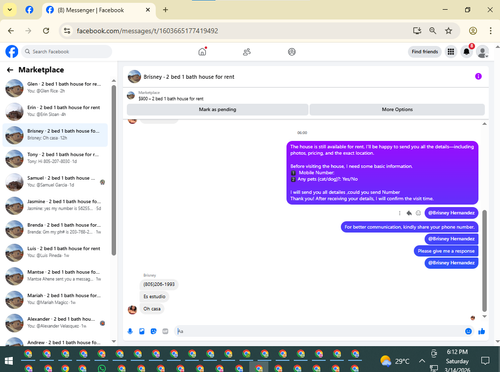Open Tony's conversation
The image size is (500, 372).
(55, 158)
